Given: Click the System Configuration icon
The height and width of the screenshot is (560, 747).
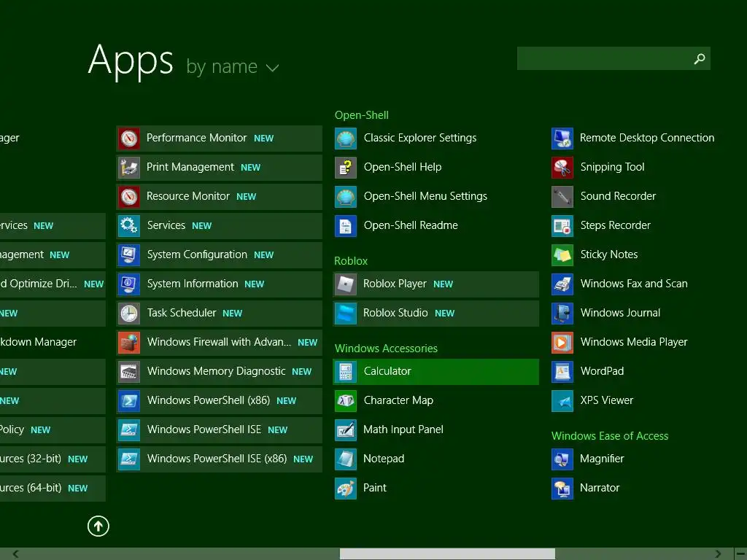Looking at the screenshot, I should [x=128, y=255].
